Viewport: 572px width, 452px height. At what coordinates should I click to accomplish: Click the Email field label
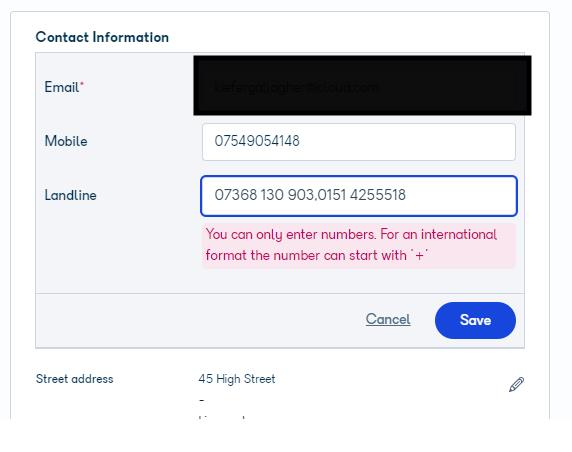coord(62,87)
